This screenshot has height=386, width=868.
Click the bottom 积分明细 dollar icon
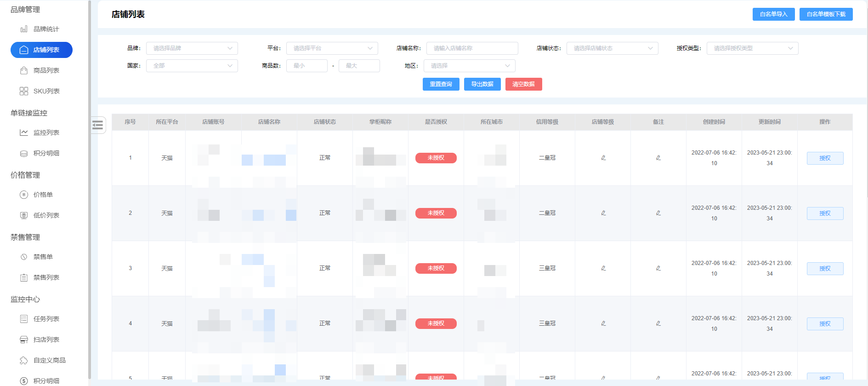pos(24,381)
